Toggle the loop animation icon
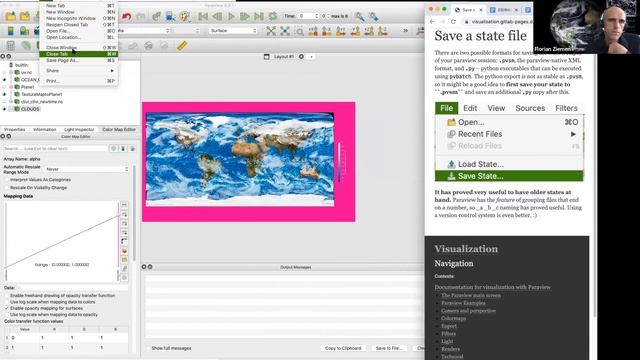The image size is (640, 360). (273, 16)
